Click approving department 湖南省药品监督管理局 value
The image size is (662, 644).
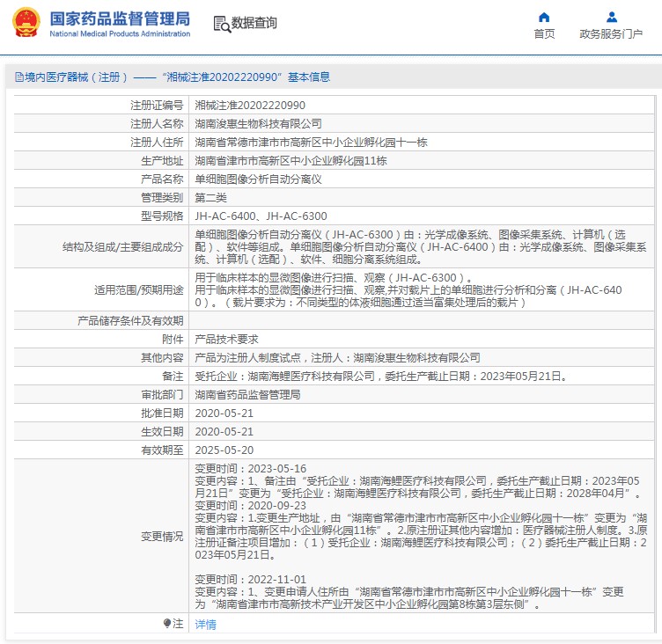pyautogui.click(x=247, y=394)
